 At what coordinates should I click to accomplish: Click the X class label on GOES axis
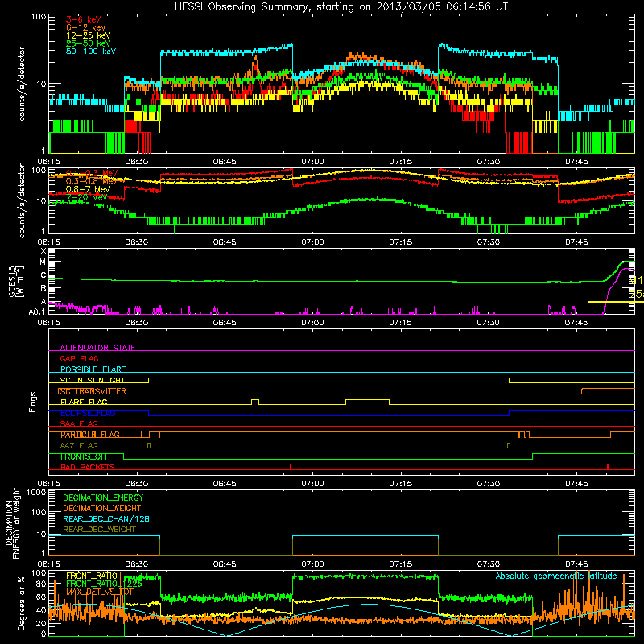[x=43, y=251]
